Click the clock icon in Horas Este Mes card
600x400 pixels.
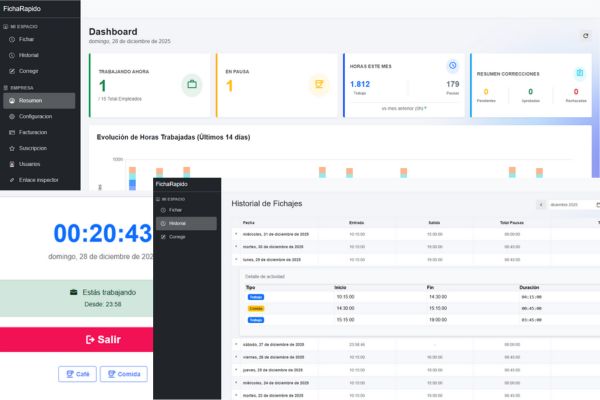(x=452, y=66)
